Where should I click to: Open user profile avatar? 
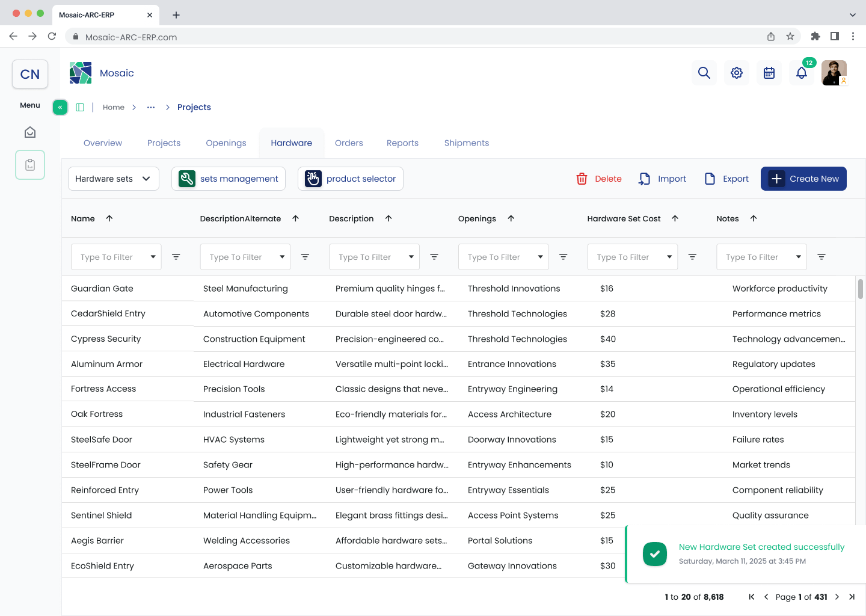pos(834,73)
